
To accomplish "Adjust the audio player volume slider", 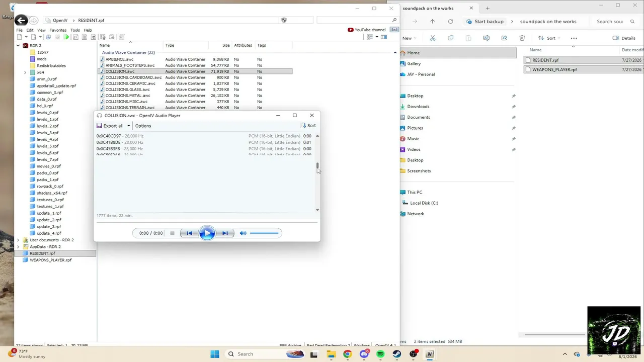I will pos(264,233).
